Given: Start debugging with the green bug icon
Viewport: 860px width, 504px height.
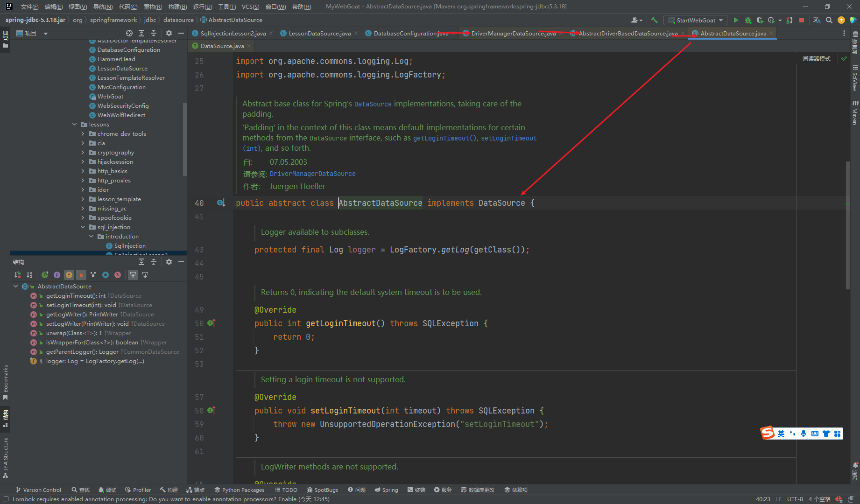Looking at the screenshot, I should click(x=748, y=20).
